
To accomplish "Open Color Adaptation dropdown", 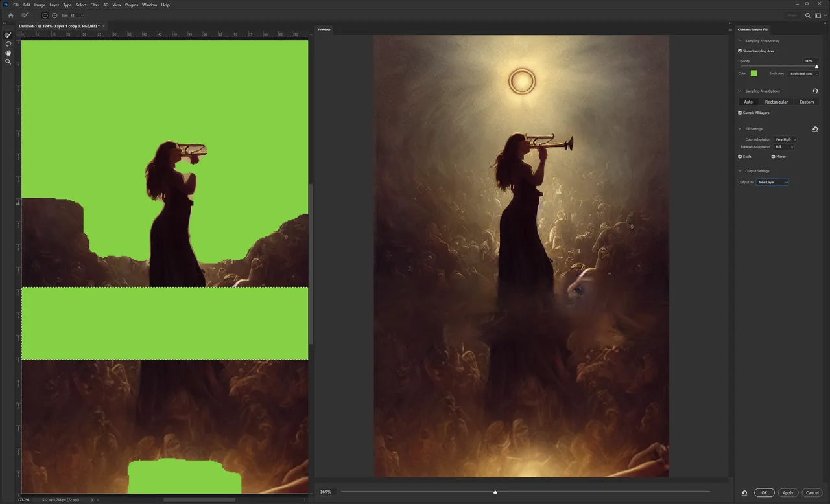I will (785, 139).
